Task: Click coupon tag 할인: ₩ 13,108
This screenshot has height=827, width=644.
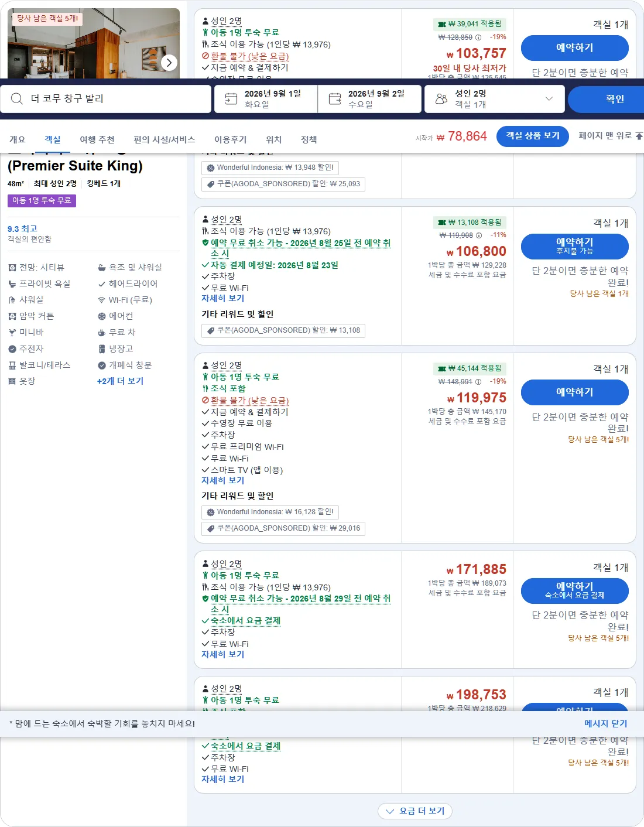Action: click(x=283, y=330)
